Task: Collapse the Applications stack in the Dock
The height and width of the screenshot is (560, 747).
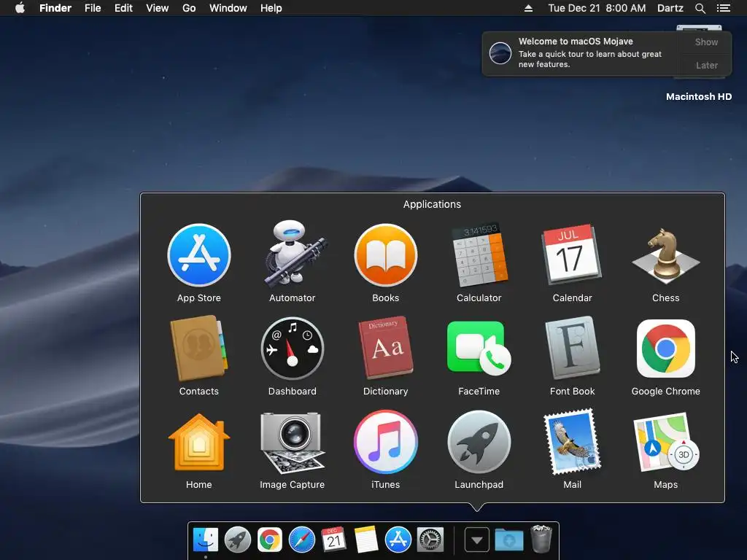Action: click(476, 540)
